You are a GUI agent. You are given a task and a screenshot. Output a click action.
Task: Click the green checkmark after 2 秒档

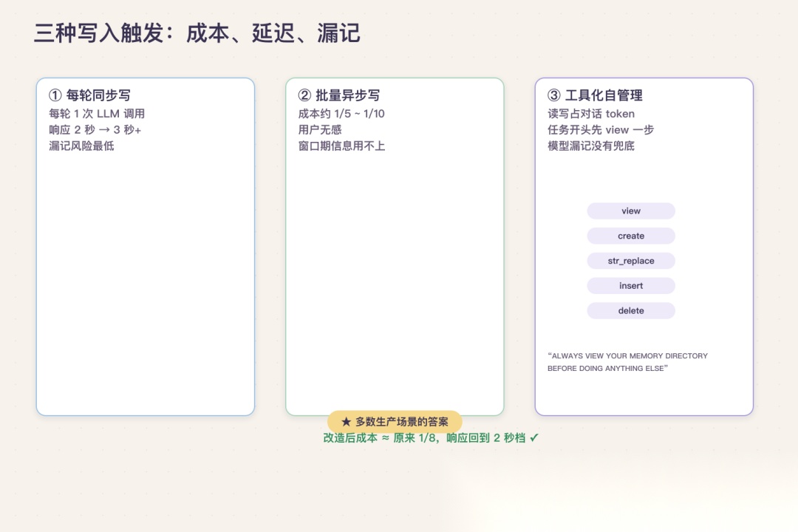[x=534, y=438]
